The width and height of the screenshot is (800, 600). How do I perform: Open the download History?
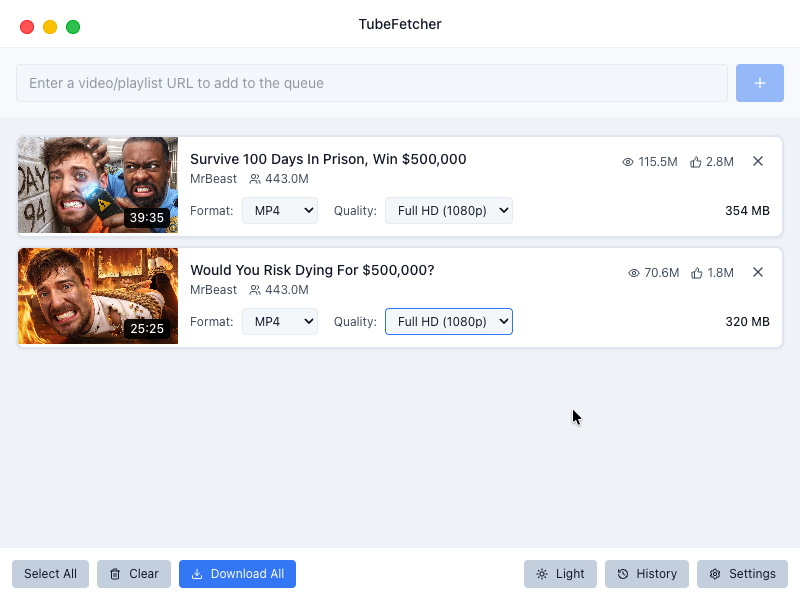pos(646,574)
